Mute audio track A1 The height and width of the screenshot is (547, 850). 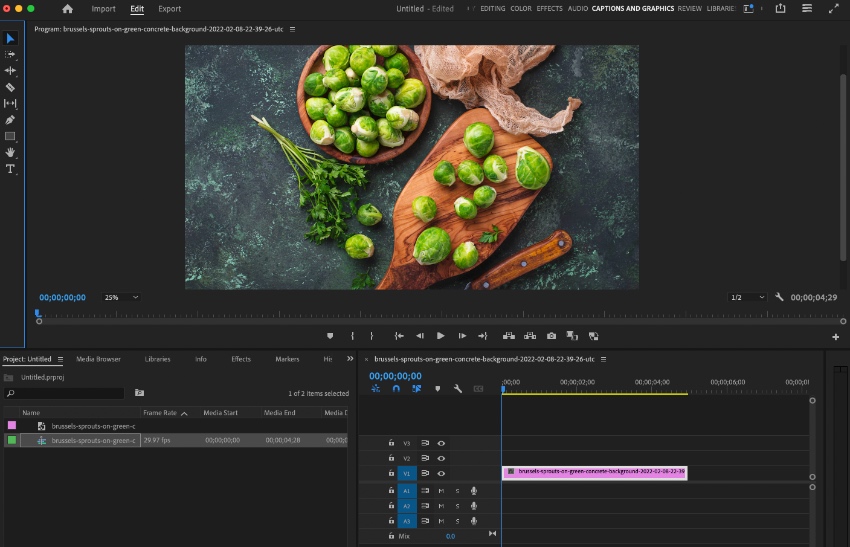coord(441,491)
